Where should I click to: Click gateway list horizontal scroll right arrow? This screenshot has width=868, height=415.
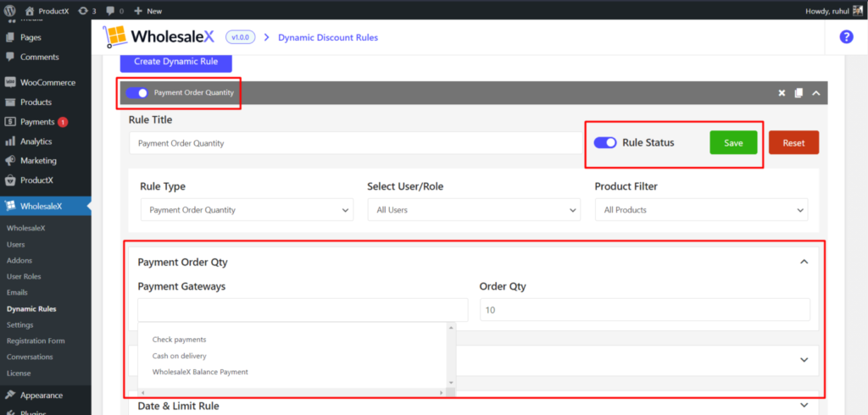441,392
